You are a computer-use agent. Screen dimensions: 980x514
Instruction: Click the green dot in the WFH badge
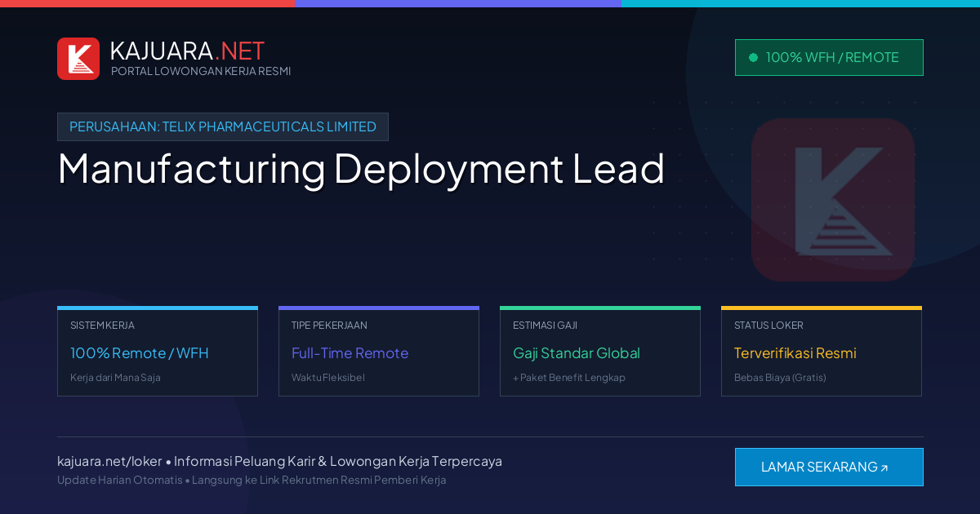click(753, 57)
